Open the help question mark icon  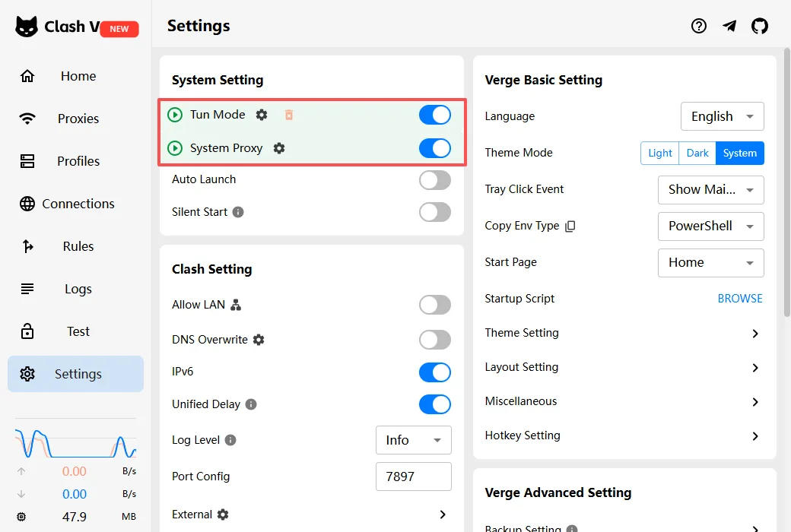pos(699,26)
